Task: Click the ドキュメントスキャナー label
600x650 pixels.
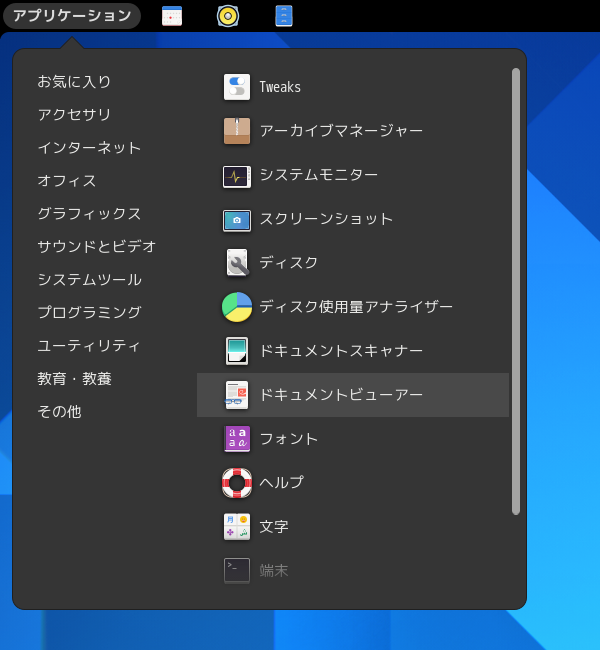Action: point(341,351)
